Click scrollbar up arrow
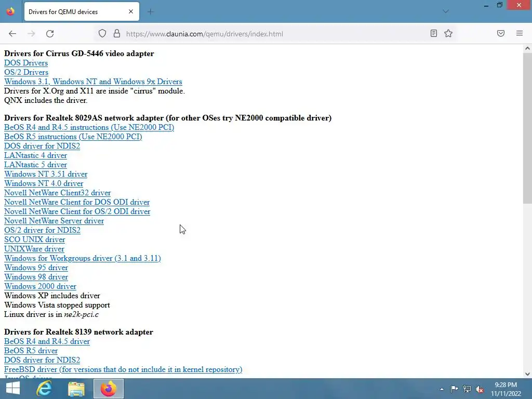 [527, 48]
